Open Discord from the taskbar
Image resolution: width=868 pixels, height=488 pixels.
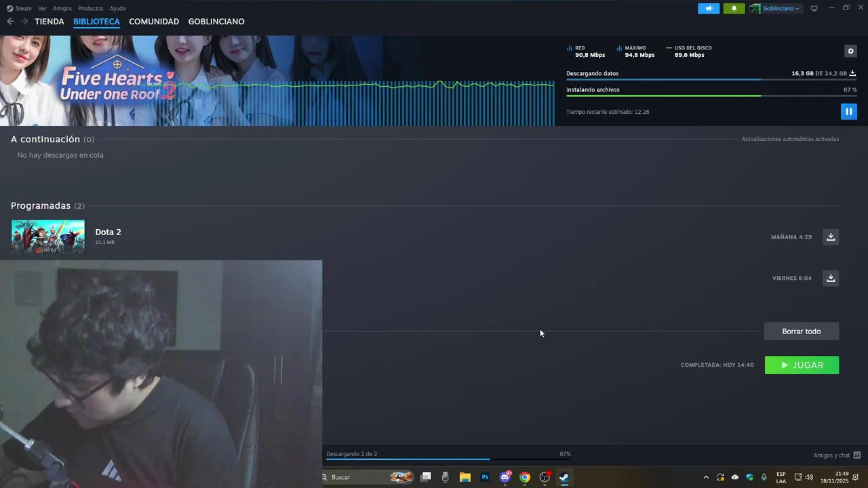505,477
